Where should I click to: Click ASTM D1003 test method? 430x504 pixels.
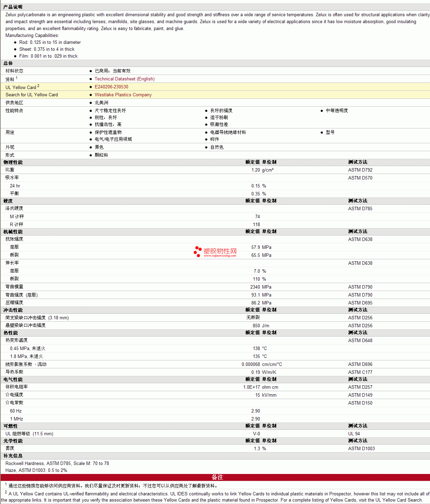tap(361, 448)
